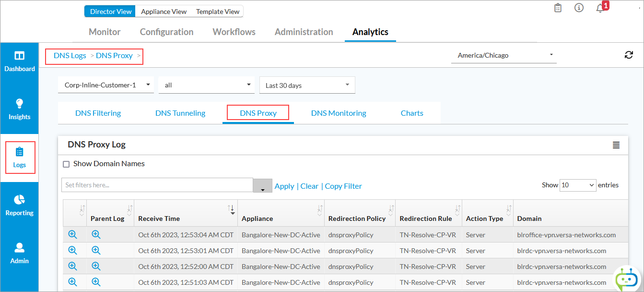The image size is (644, 292).
Task: Open Dashboard from the left sidebar
Action: (x=19, y=62)
